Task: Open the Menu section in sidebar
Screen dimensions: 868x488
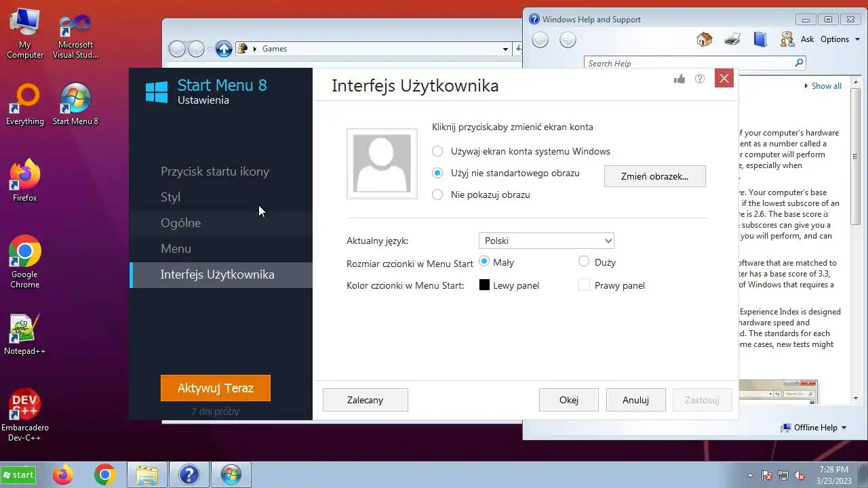Action: pyautogui.click(x=176, y=249)
